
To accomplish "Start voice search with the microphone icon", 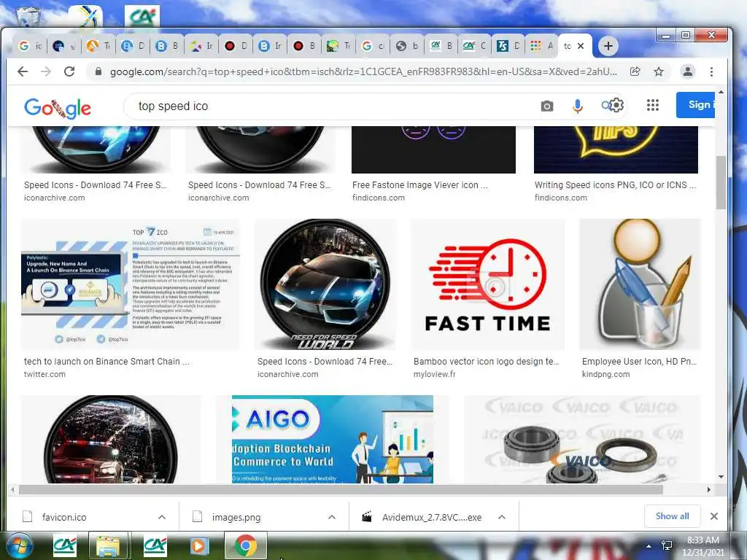I will (x=578, y=106).
